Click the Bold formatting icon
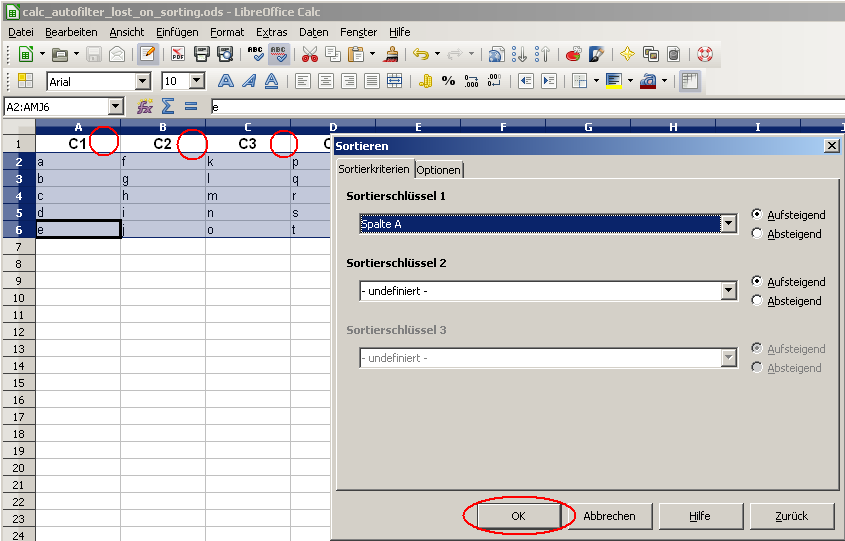The width and height of the screenshot is (845, 541). click(x=226, y=81)
